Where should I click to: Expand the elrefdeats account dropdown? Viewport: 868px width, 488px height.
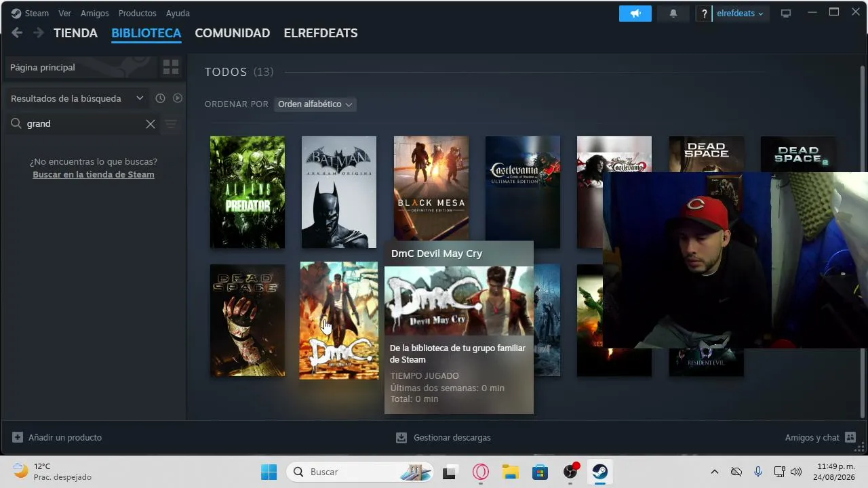(741, 14)
